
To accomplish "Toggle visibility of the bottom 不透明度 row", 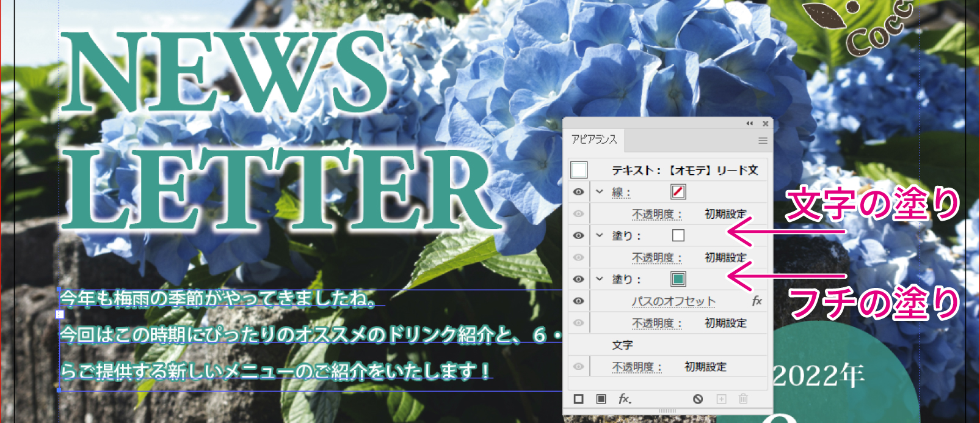I will point(578,367).
